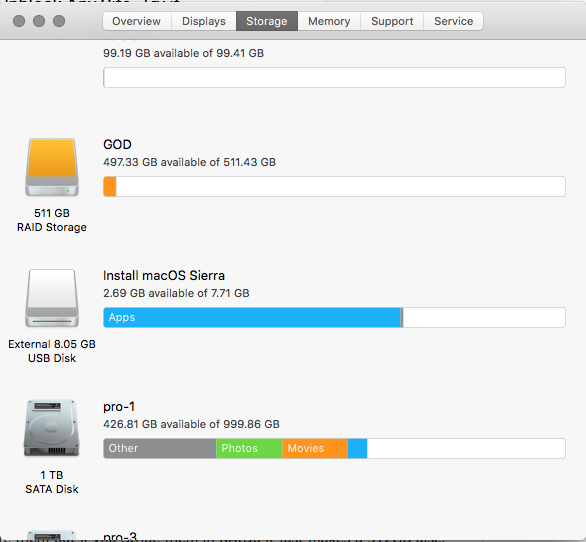Click the white external USB disk icon

tap(52, 298)
